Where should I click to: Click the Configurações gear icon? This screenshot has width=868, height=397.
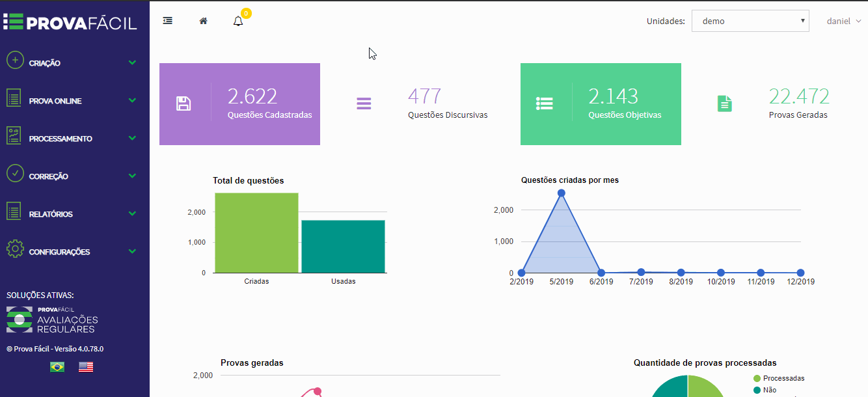15,249
